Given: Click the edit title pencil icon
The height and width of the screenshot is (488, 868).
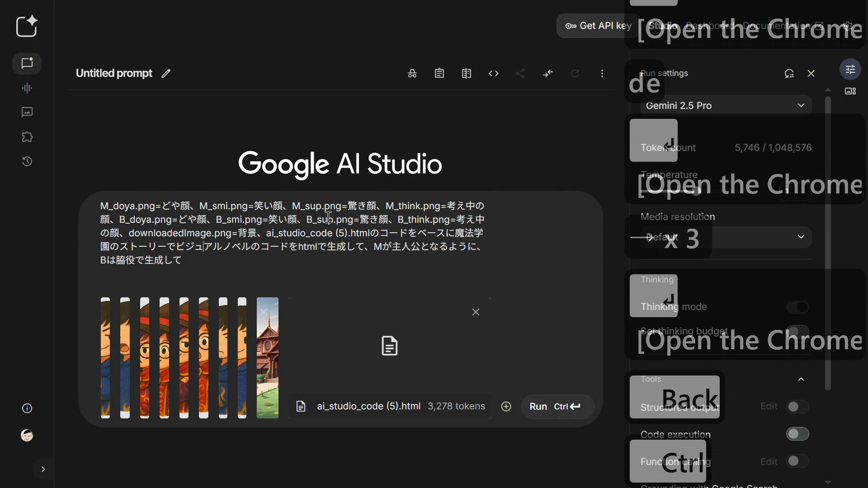Looking at the screenshot, I should pyautogui.click(x=166, y=74).
